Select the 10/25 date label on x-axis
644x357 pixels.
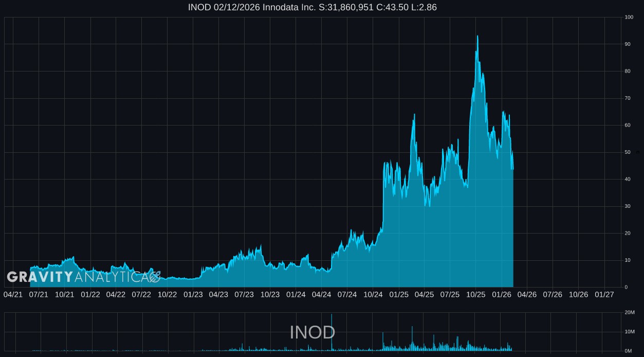click(x=475, y=295)
